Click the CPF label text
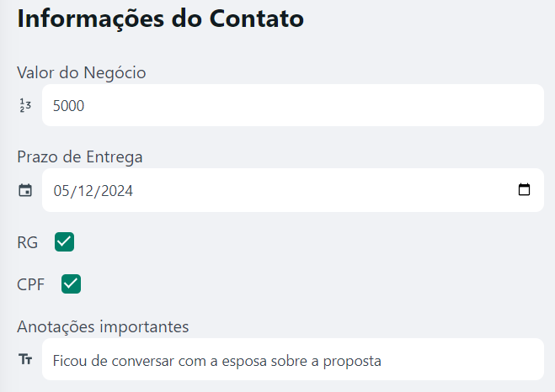This screenshot has width=555, height=392. tap(31, 284)
